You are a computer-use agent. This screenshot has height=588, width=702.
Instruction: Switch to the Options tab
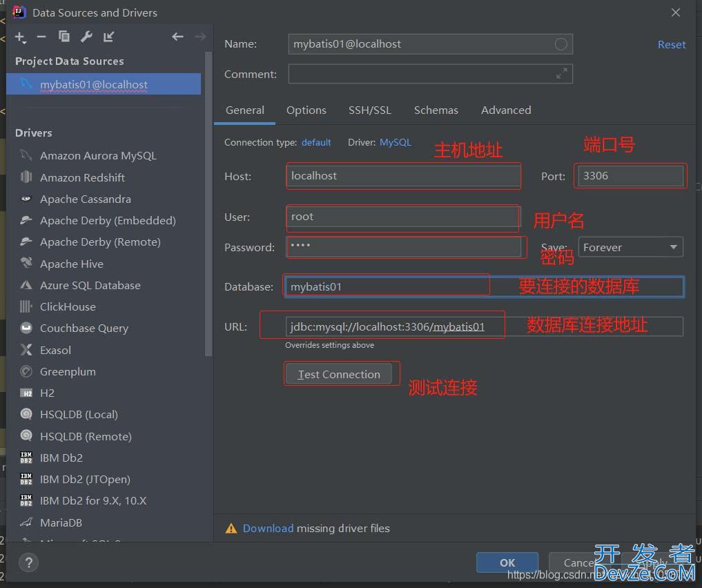click(306, 110)
